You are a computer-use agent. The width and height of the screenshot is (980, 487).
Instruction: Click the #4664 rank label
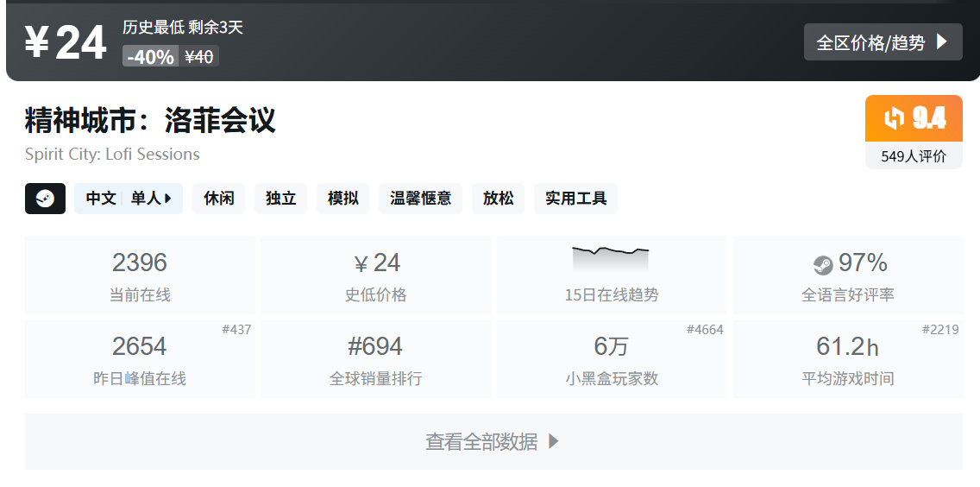tap(705, 329)
